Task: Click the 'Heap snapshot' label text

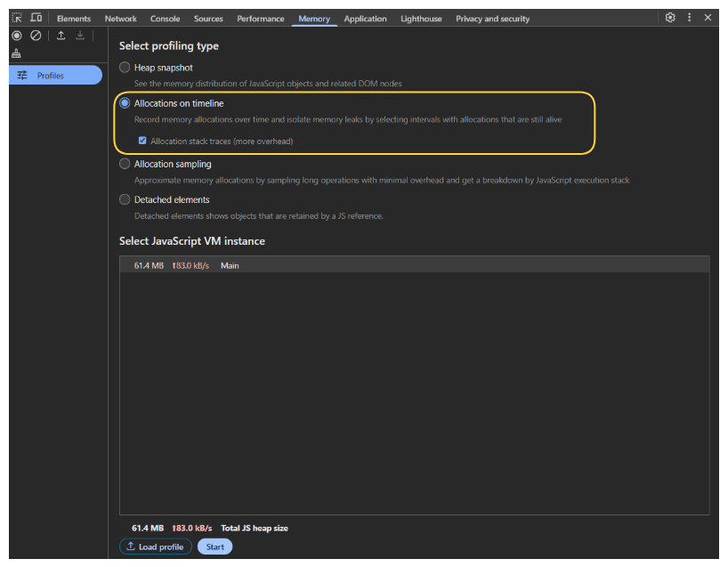Action: [x=164, y=68]
